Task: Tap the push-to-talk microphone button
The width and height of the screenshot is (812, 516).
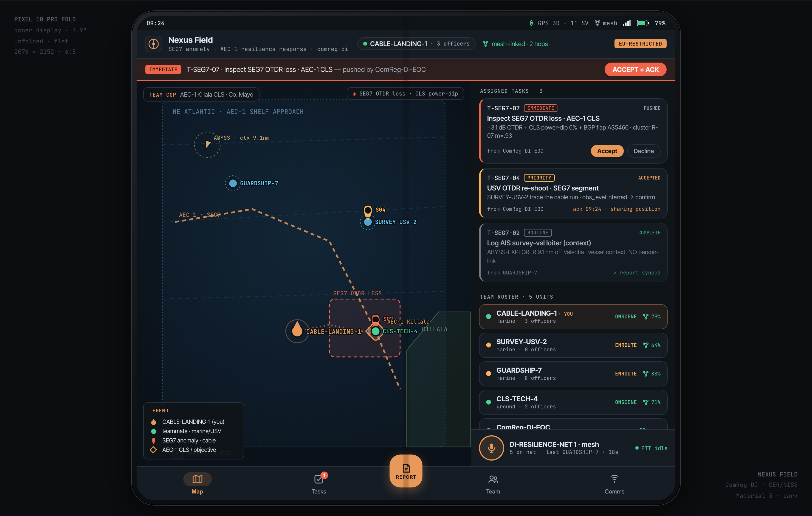Action: [x=491, y=448]
